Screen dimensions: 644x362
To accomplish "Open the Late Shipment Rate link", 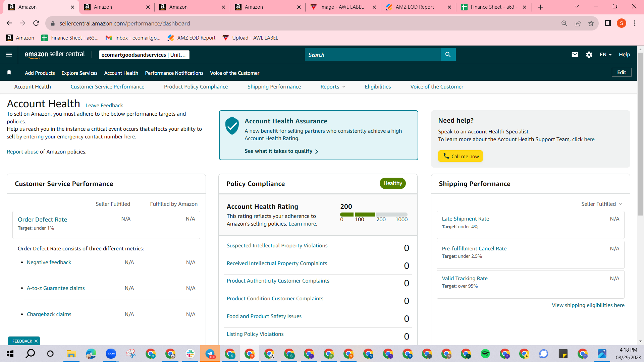I will click(x=465, y=219).
